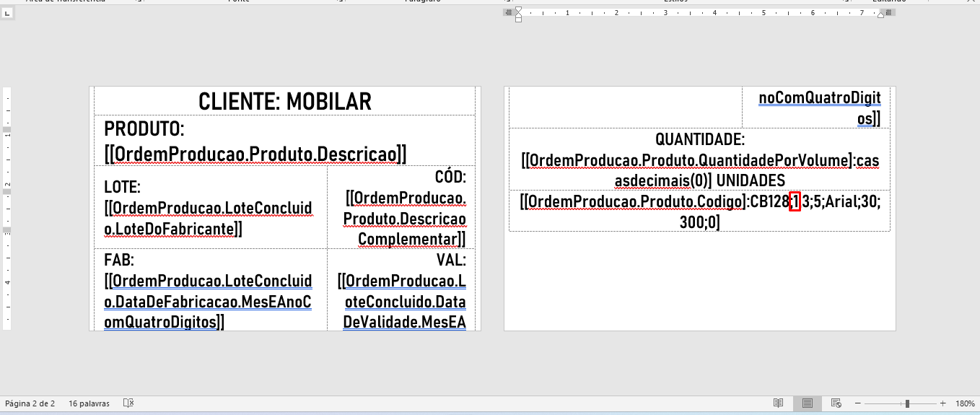
Task: Click the 16 palavras word count
Action: coord(89,403)
